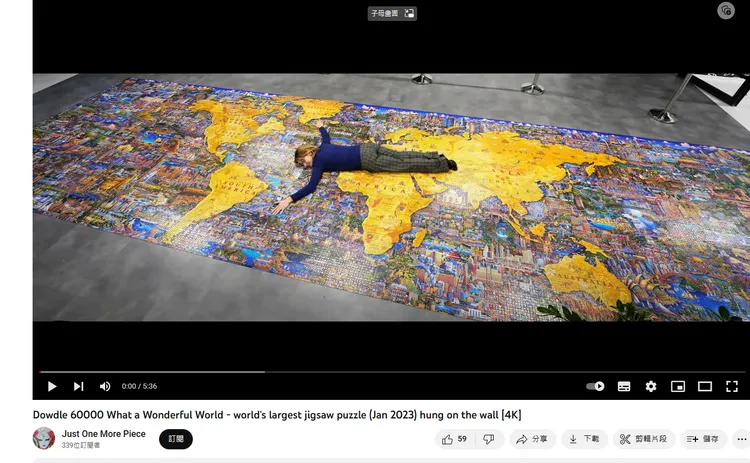The height and width of the screenshot is (463, 750).
Task: Toggle the autoplay switch
Action: [596, 386]
